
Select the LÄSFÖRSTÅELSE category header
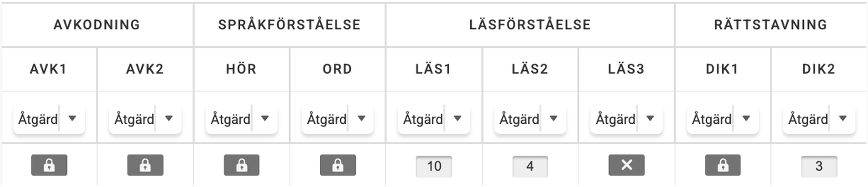530,25
